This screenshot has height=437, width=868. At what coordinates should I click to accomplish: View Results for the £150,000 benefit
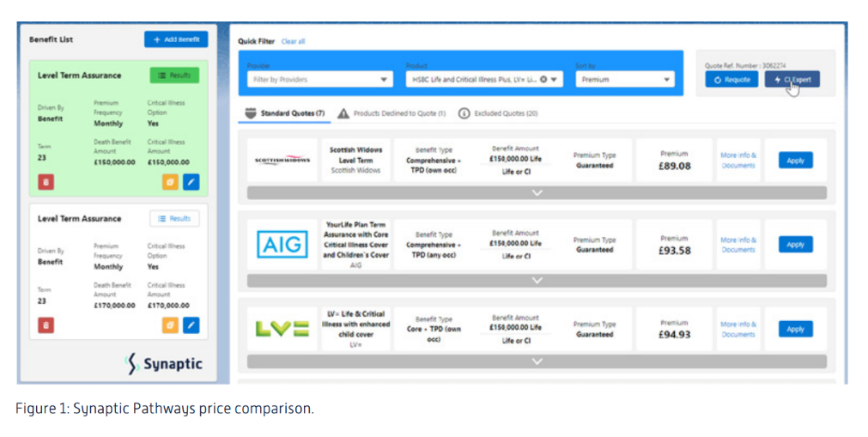[x=174, y=76]
